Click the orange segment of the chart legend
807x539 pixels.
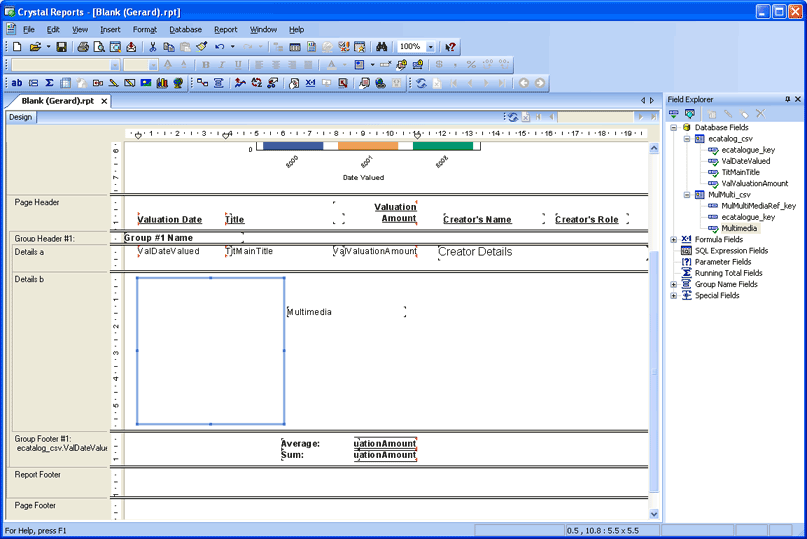point(367,146)
